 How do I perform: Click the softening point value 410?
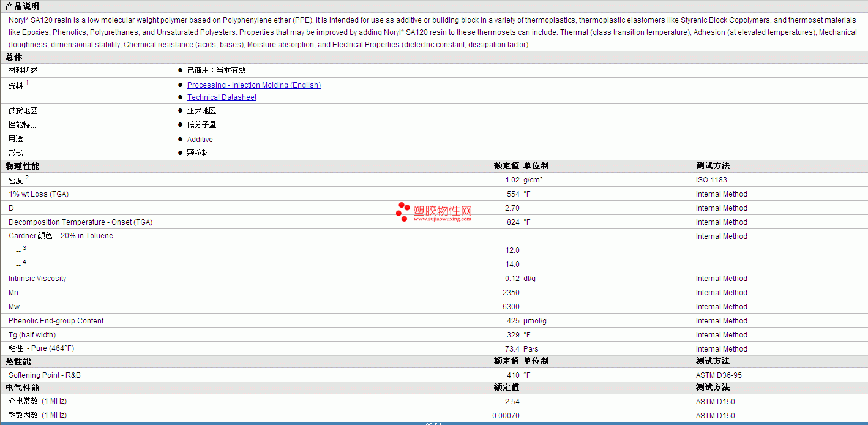click(513, 375)
